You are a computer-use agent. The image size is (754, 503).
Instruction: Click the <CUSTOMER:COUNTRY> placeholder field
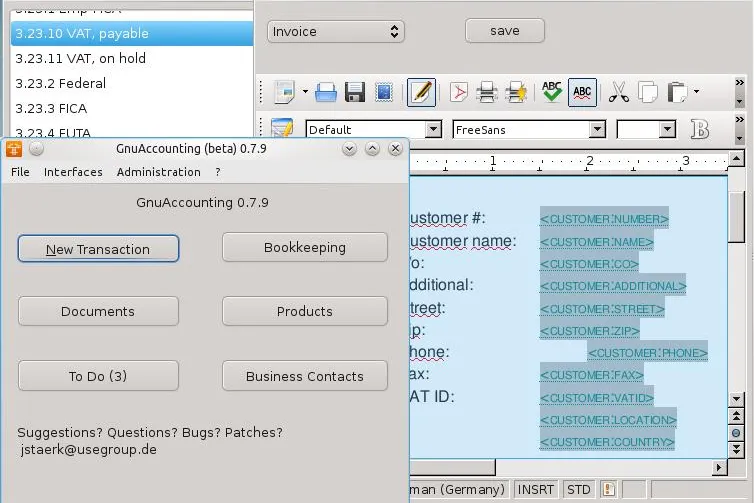[607, 441]
